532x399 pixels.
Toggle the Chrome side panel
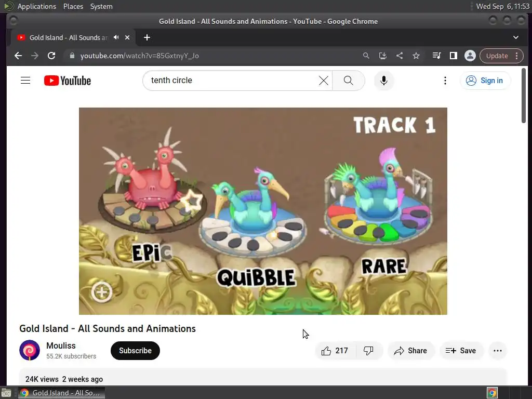(x=453, y=56)
